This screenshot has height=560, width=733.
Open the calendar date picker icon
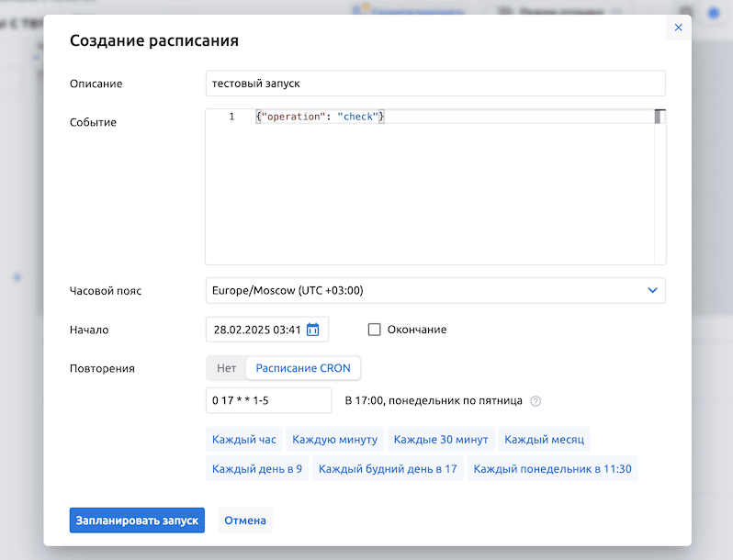tap(312, 330)
